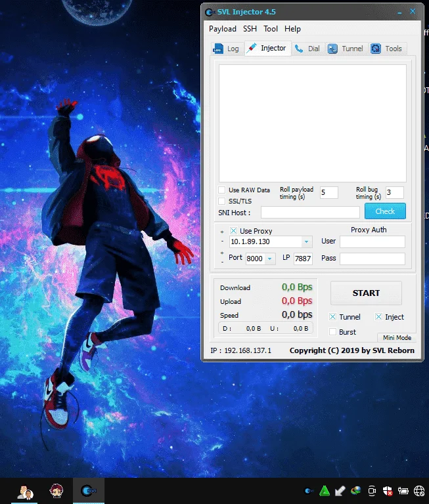Switch to the Tunnel tab
Screen dimensions: 429x504
[346, 49]
